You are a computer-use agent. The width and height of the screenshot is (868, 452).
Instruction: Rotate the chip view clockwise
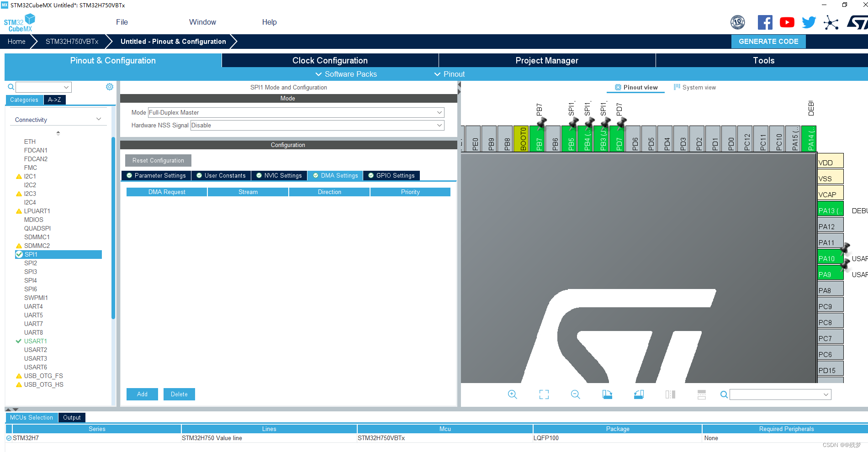click(x=607, y=394)
